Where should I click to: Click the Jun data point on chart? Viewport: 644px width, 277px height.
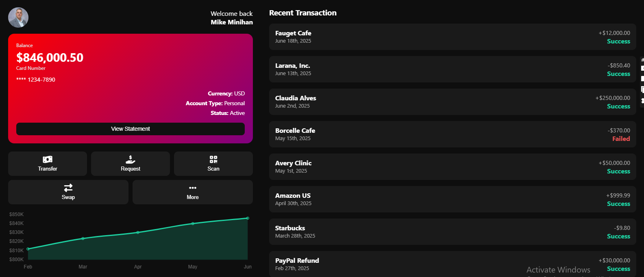point(248,218)
